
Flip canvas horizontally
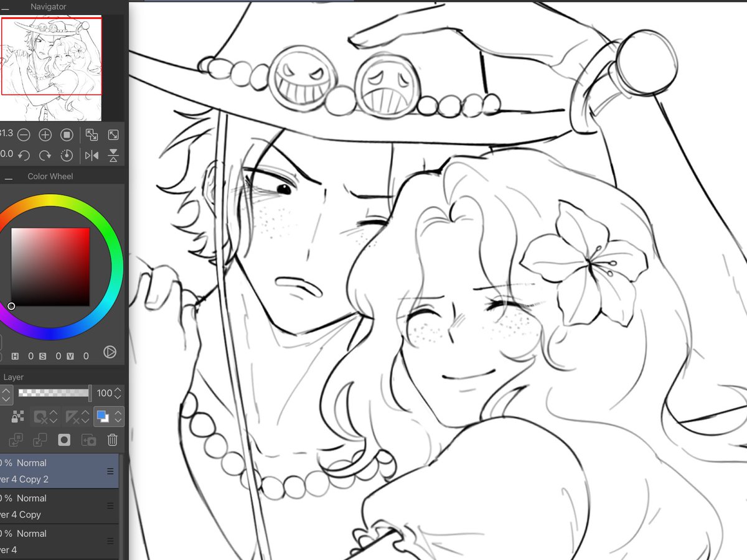(x=92, y=156)
